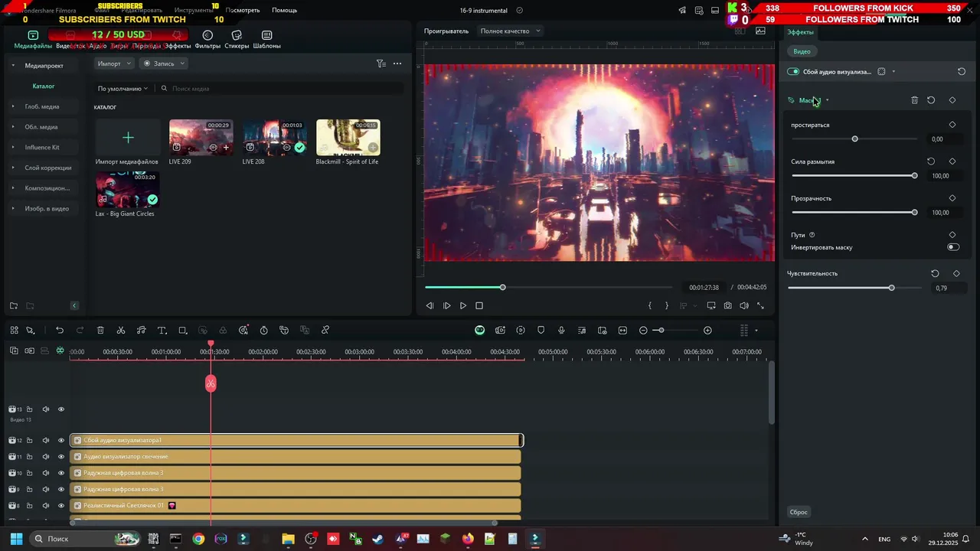Viewport: 980px width, 551px height.
Task: Step to the previous frame
Action: point(430,305)
